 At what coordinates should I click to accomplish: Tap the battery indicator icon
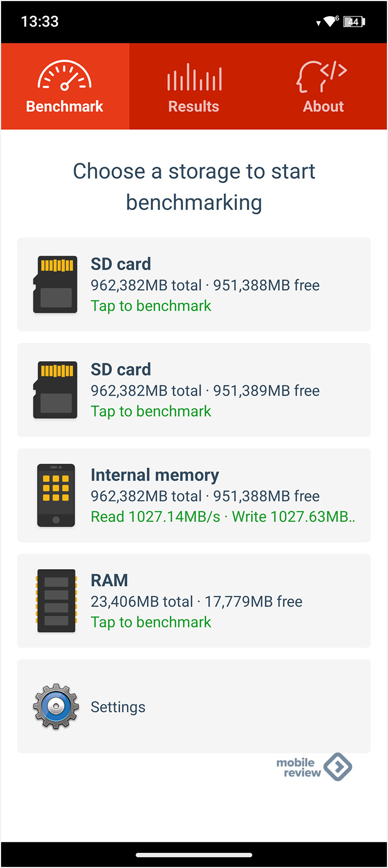[x=354, y=22]
